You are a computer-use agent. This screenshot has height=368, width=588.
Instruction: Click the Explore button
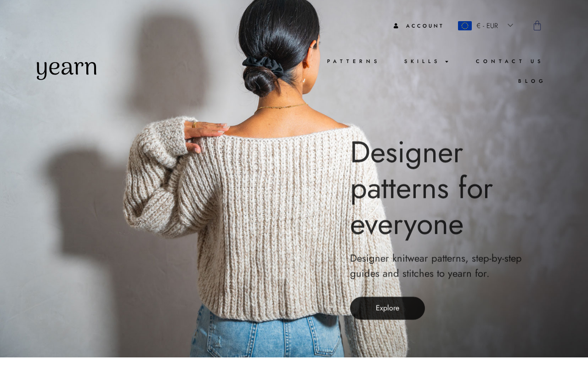point(387,308)
